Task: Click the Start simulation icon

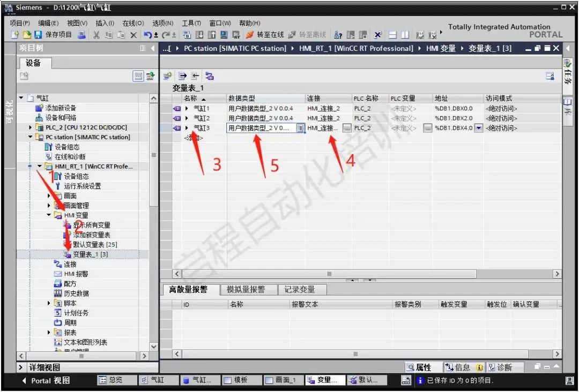Action: point(224,35)
